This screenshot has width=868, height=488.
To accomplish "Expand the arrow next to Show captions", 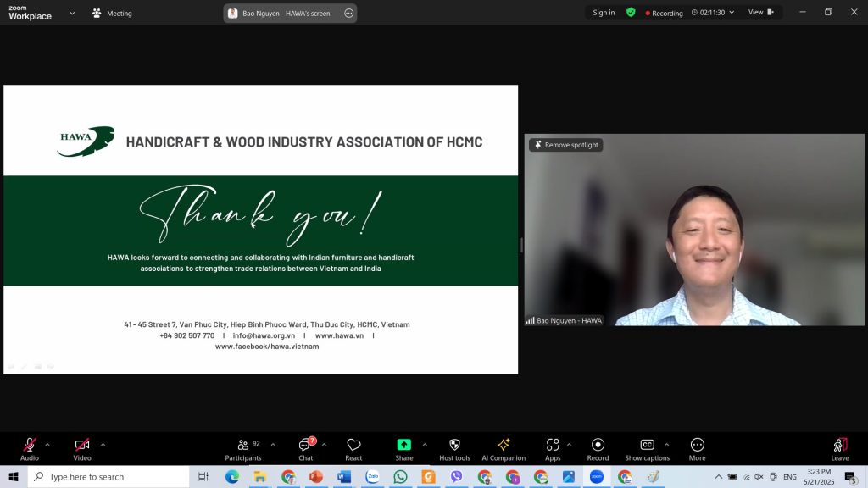I will coord(666,444).
